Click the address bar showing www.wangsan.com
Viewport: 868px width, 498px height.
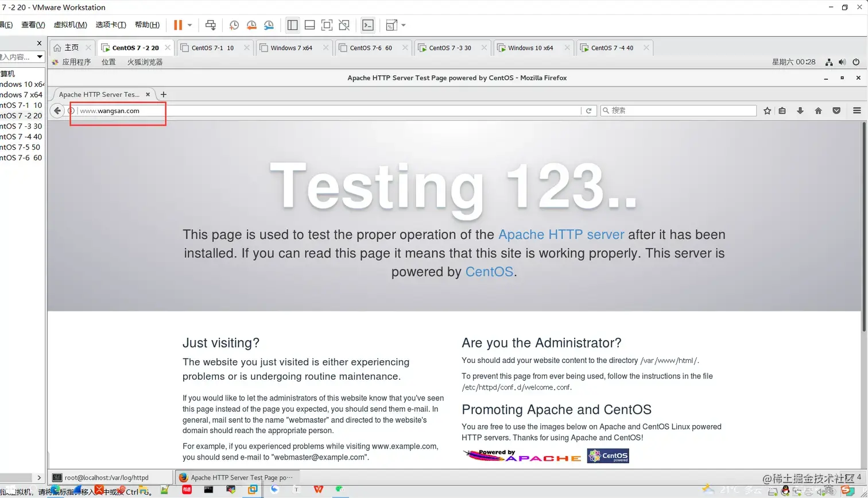point(329,111)
